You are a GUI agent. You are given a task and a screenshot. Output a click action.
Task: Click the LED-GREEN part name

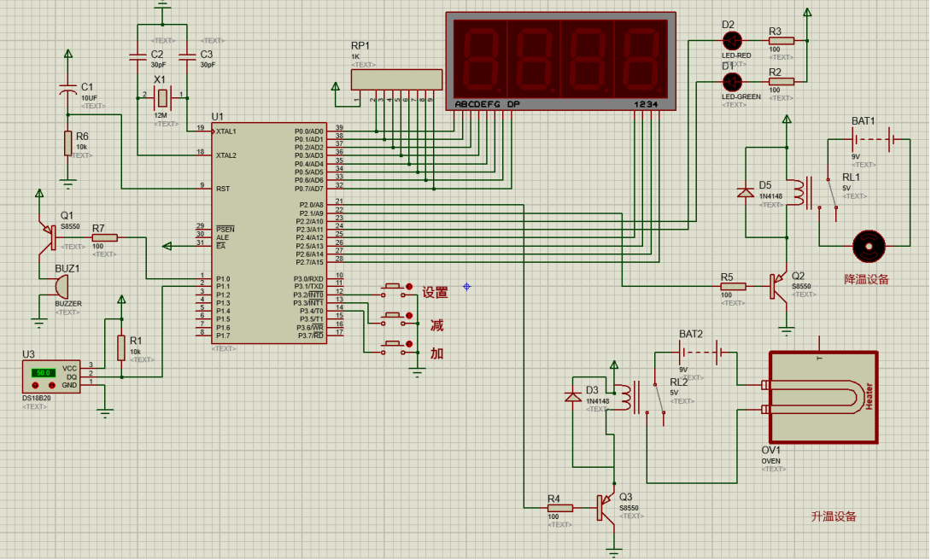pos(741,96)
